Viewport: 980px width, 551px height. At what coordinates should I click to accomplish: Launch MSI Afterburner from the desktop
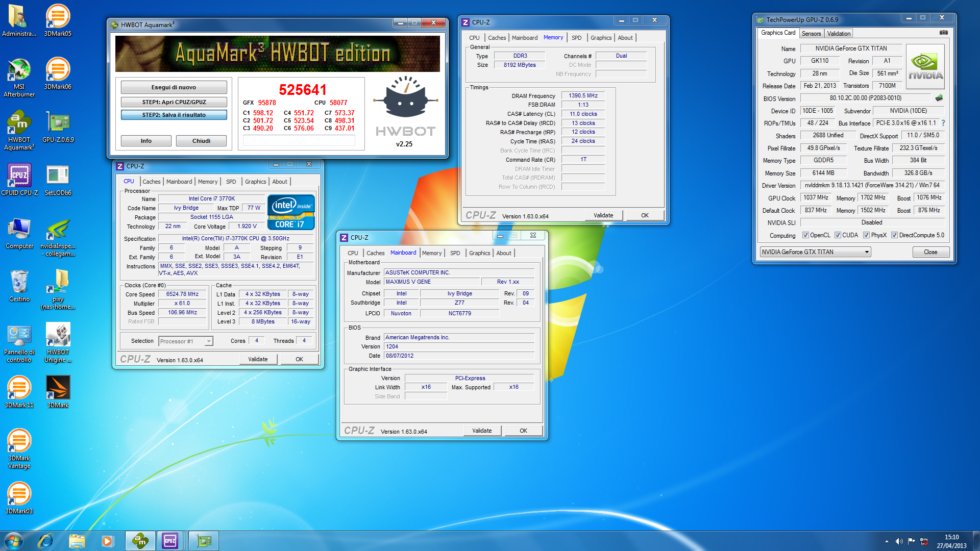coord(19,78)
